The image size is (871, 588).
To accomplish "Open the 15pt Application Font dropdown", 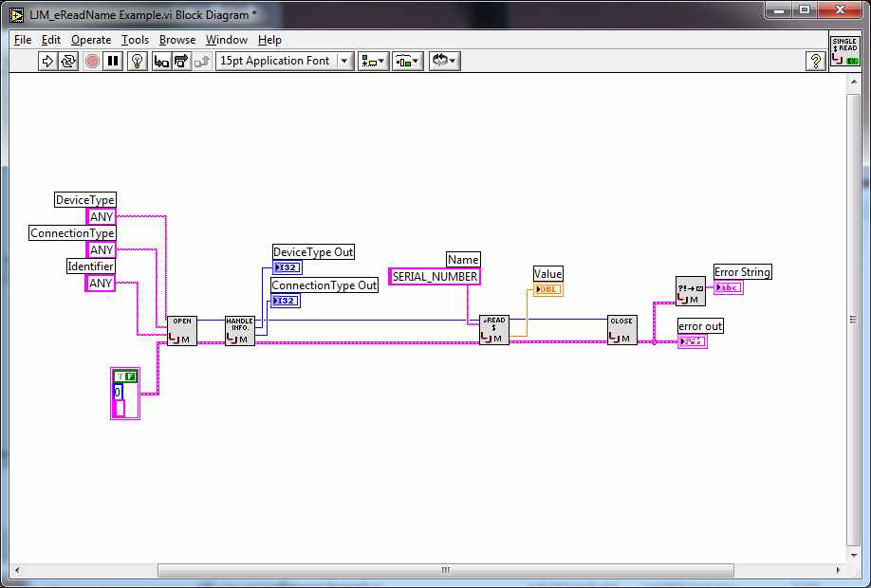I will [282, 61].
